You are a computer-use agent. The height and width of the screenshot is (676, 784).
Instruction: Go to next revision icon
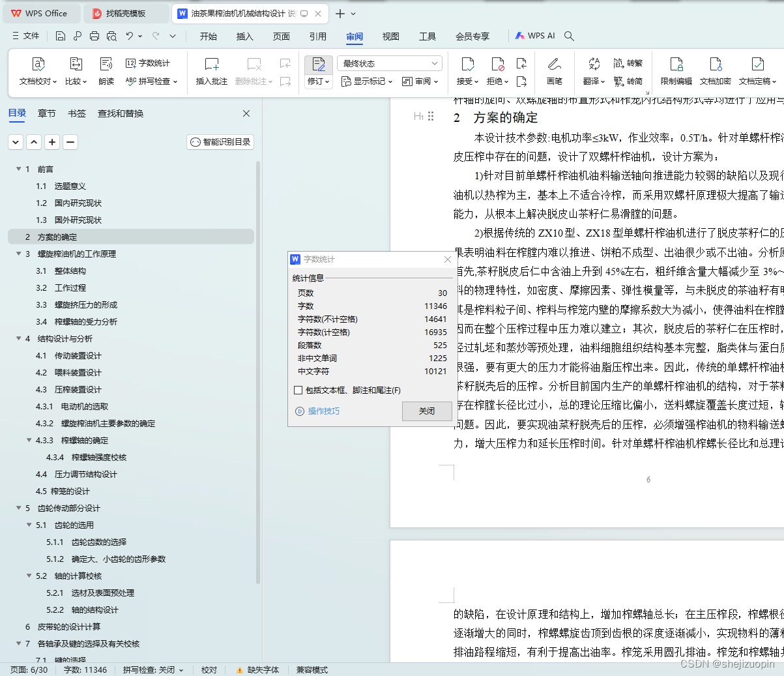pos(521,81)
